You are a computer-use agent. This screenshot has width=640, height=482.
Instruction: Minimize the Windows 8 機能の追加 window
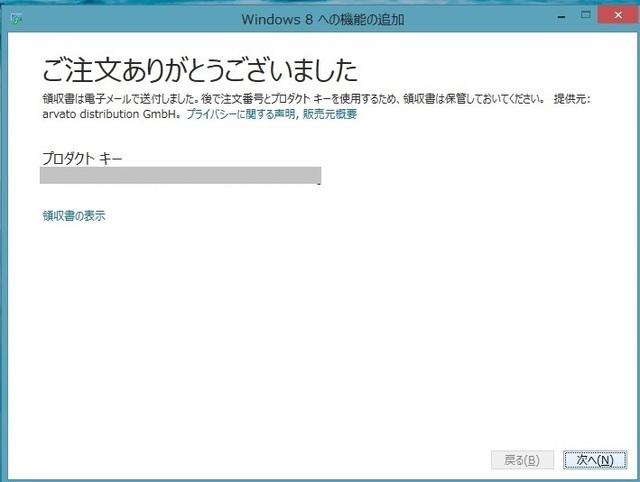click(562, 17)
